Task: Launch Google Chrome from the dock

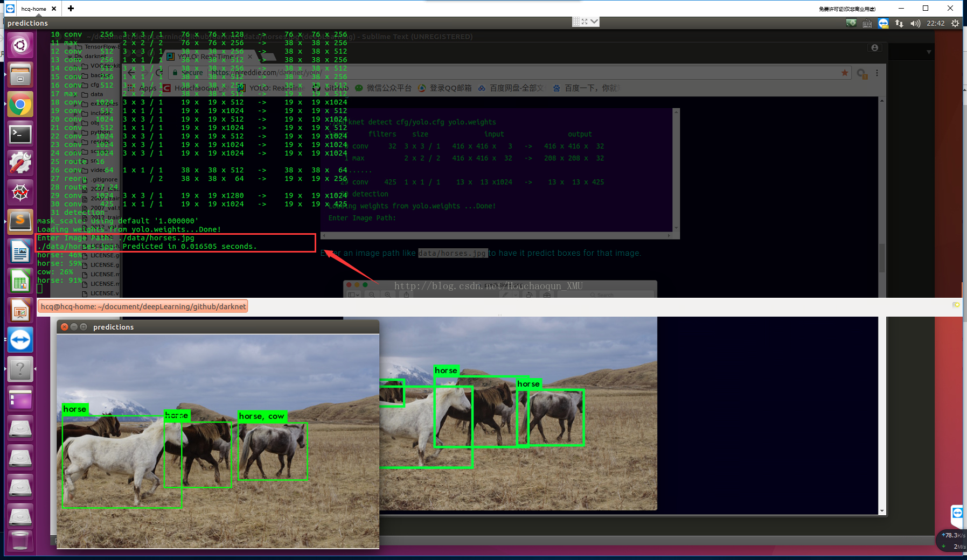Action: click(x=20, y=104)
